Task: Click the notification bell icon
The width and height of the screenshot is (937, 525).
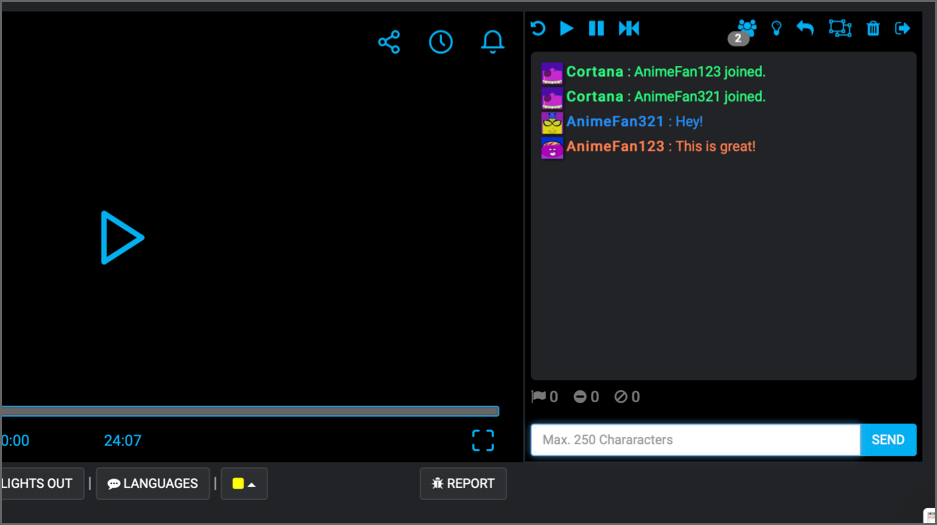Action: [493, 42]
